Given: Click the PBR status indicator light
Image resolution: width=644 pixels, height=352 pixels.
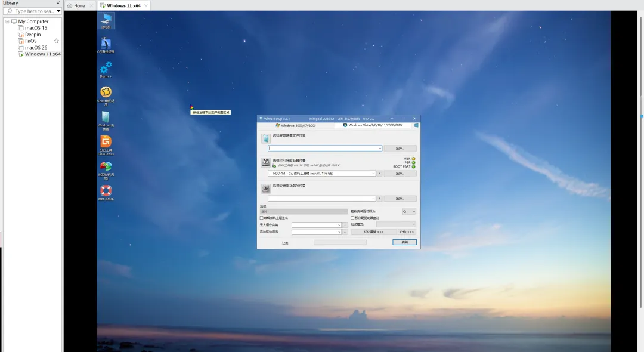Looking at the screenshot, I should 414,163.
